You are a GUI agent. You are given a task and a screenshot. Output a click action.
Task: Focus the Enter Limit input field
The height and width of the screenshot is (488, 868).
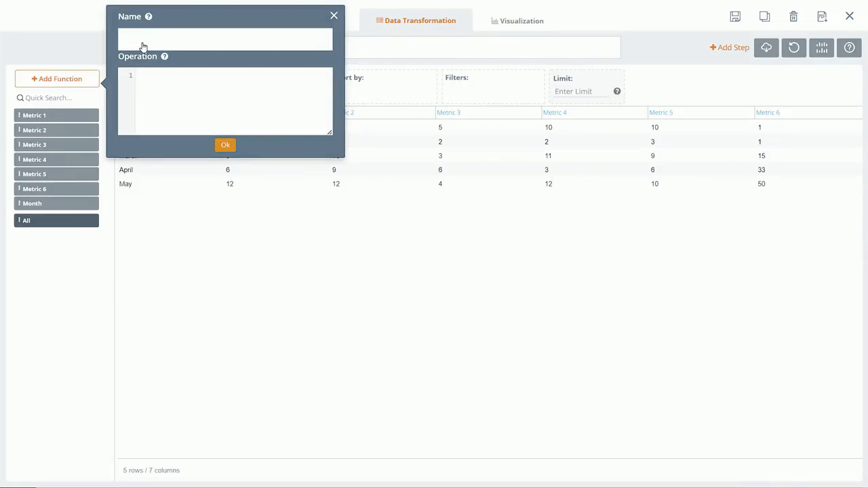click(581, 91)
